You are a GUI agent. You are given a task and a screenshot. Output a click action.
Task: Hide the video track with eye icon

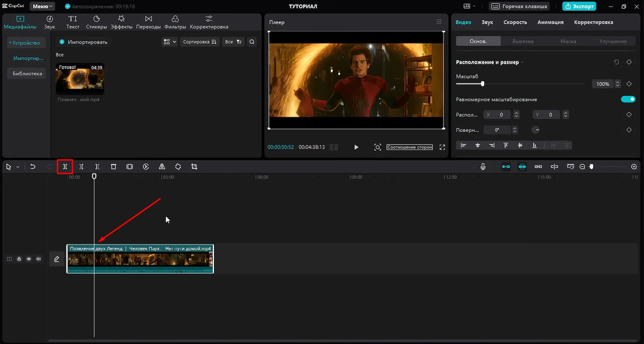(29, 259)
